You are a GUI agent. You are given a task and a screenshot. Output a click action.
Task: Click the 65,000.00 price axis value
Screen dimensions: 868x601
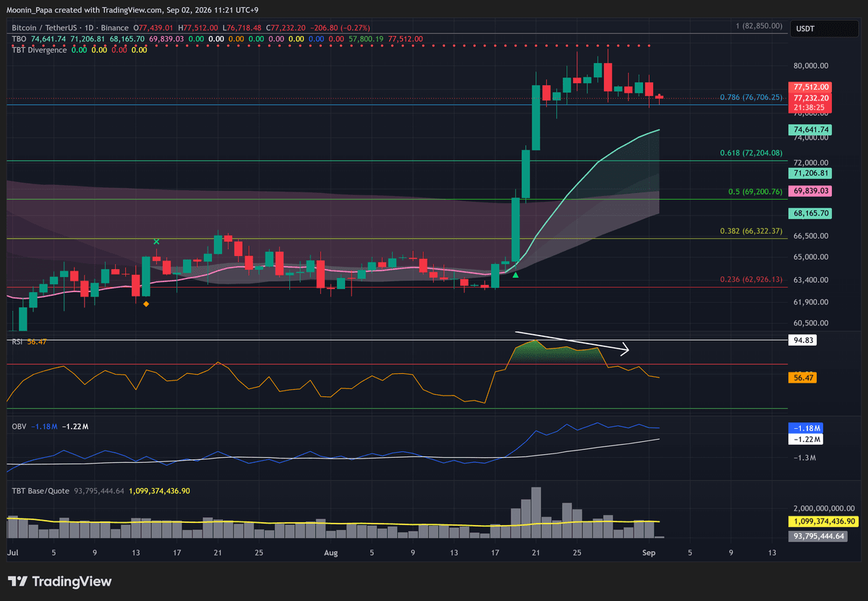coord(812,256)
